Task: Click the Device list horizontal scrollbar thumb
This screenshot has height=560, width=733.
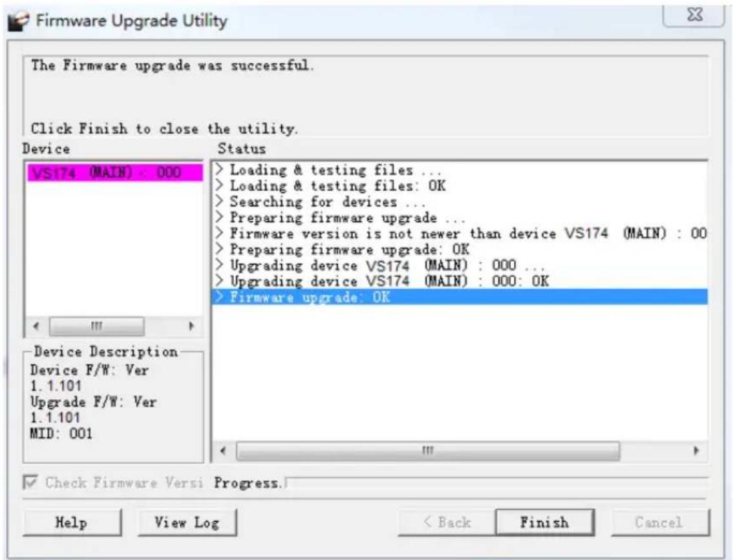Action: [x=97, y=326]
